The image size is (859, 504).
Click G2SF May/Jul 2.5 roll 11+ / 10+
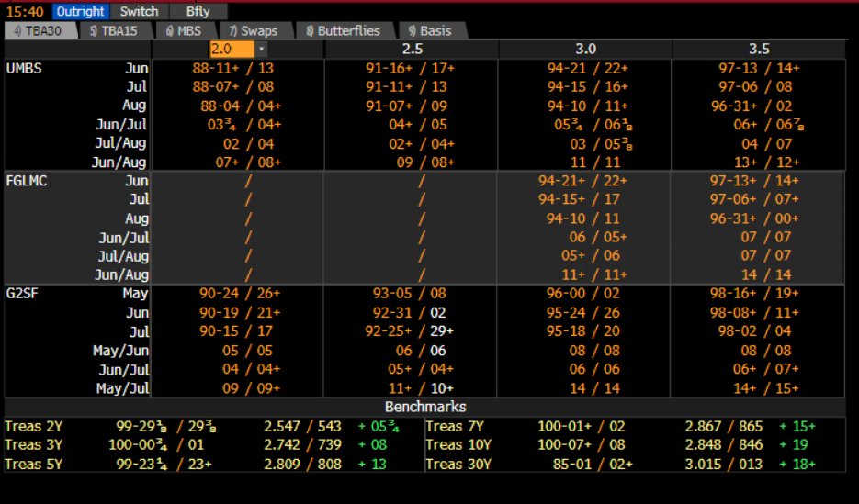(422, 388)
